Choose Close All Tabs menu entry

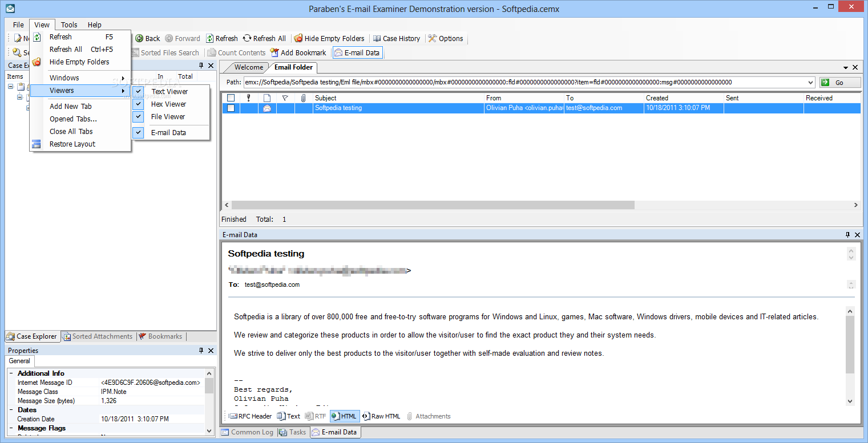click(80, 131)
